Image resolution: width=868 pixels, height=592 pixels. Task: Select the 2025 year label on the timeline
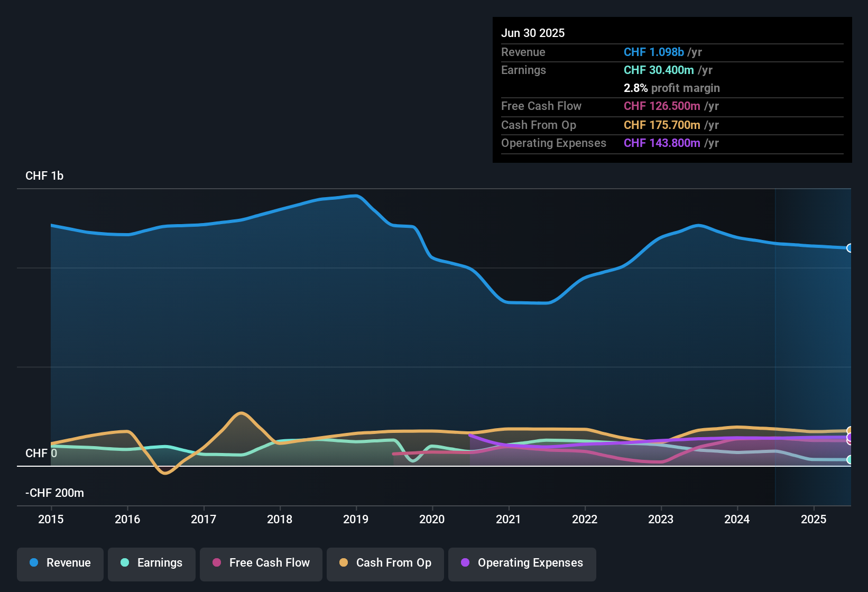coord(814,519)
